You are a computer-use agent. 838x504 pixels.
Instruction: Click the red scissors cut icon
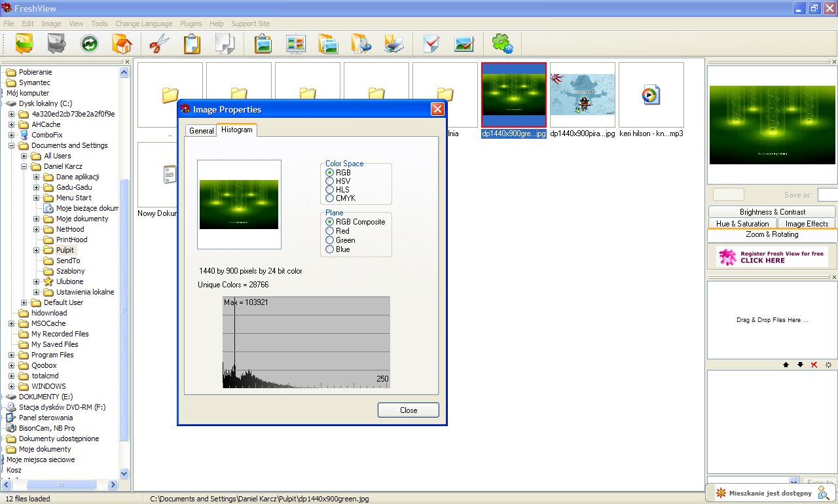[x=159, y=44]
